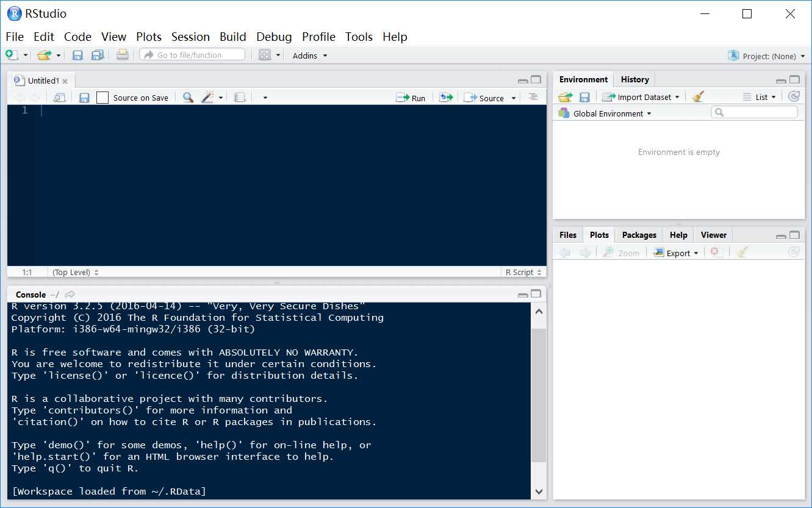The height and width of the screenshot is (508, 812).
Task: Open the new file dropdown arrow
Action: point(26,55)
